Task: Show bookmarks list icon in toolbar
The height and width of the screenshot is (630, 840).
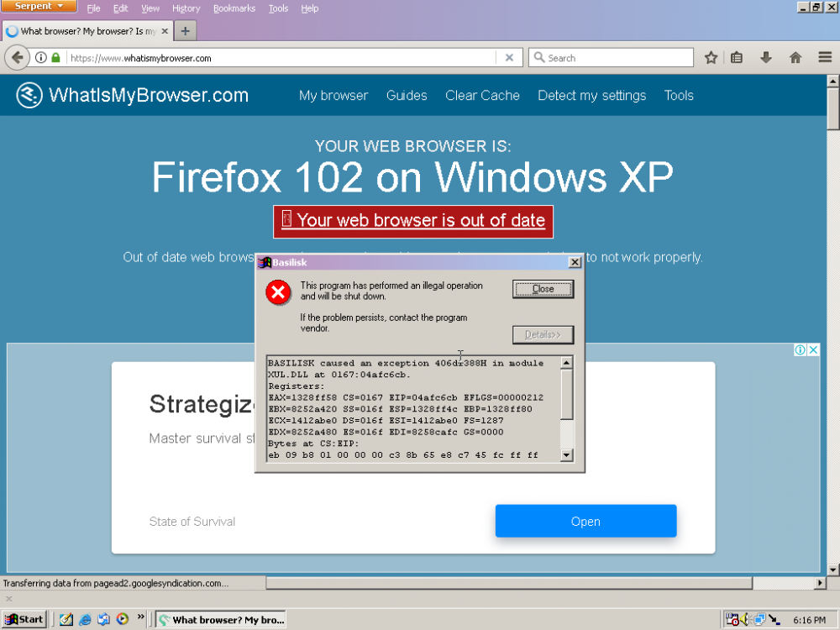Action: point(737,58)
